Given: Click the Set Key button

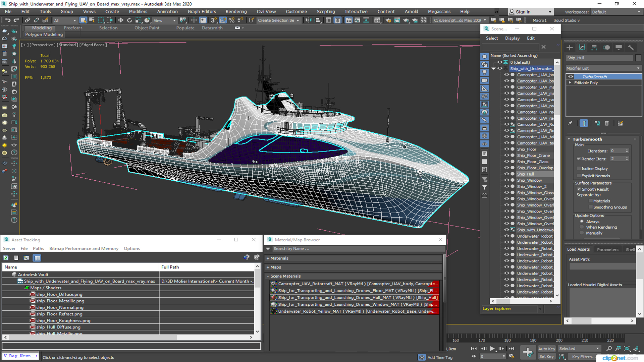Looking at the screenshot, I should [x=547, y=357].
